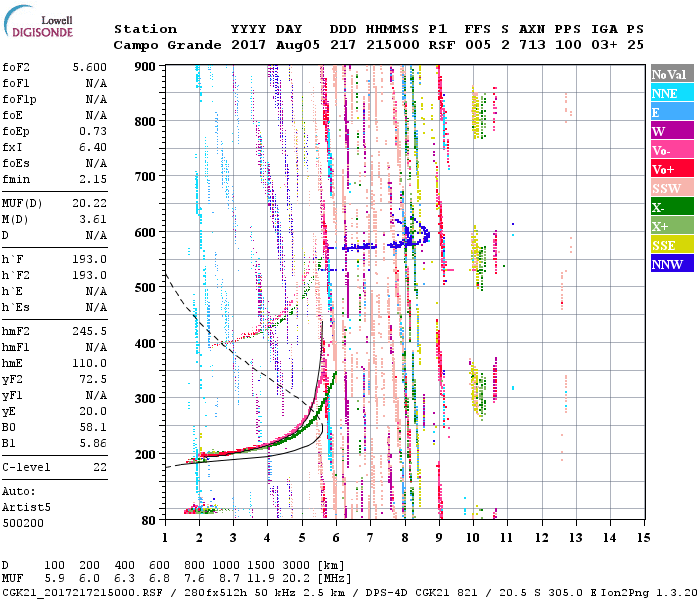Click the hmF2 value 245.5
This screenshot has width=700, height=600.
90,330
